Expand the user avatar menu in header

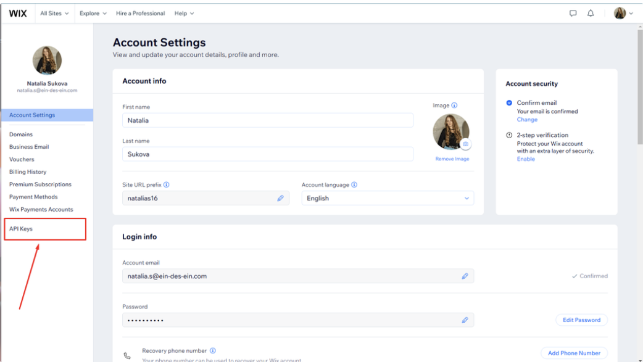[623, 13]
